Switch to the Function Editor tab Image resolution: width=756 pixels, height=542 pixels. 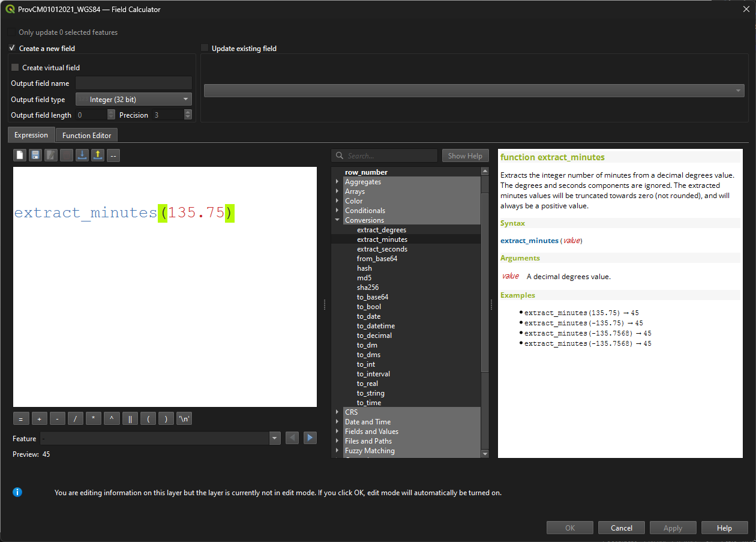(86, 135)
